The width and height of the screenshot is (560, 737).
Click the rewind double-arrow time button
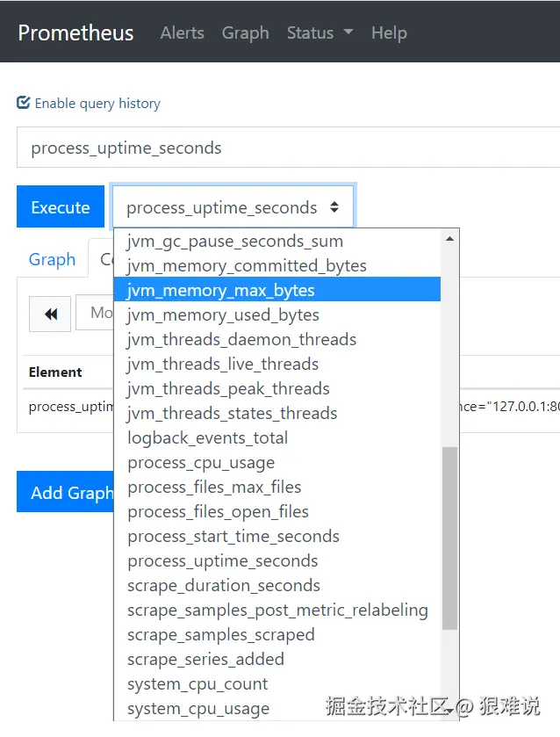coord(50,314)
